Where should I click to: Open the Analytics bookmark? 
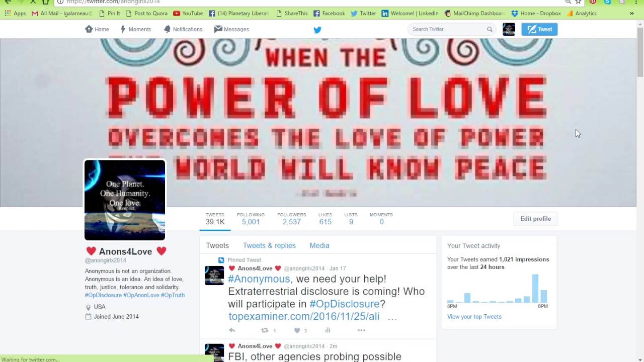582,14
